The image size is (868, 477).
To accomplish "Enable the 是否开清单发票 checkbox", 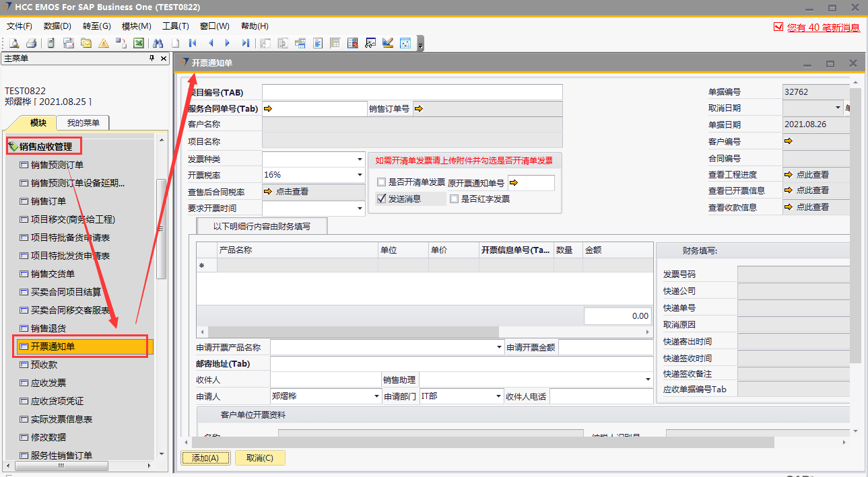I will 382,182.
